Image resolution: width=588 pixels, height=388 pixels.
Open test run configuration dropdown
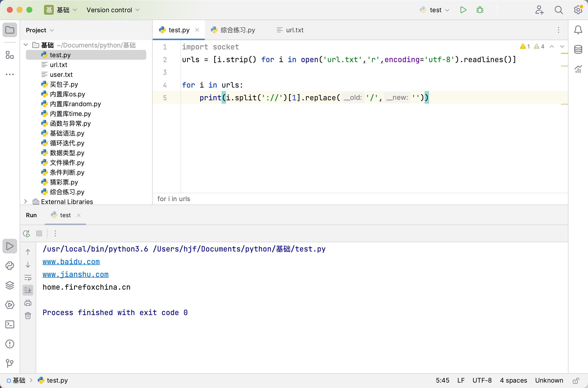coord(434,10)
